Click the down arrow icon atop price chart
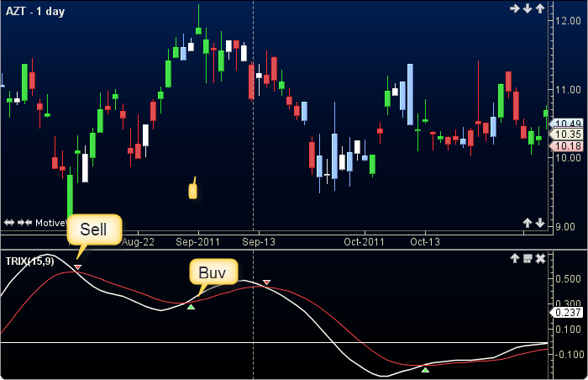 (528, 8)
